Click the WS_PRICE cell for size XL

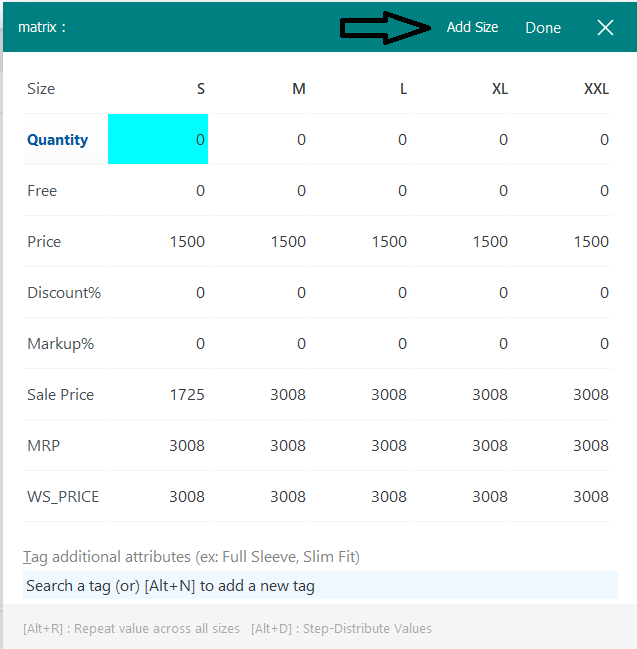point(461,496)
